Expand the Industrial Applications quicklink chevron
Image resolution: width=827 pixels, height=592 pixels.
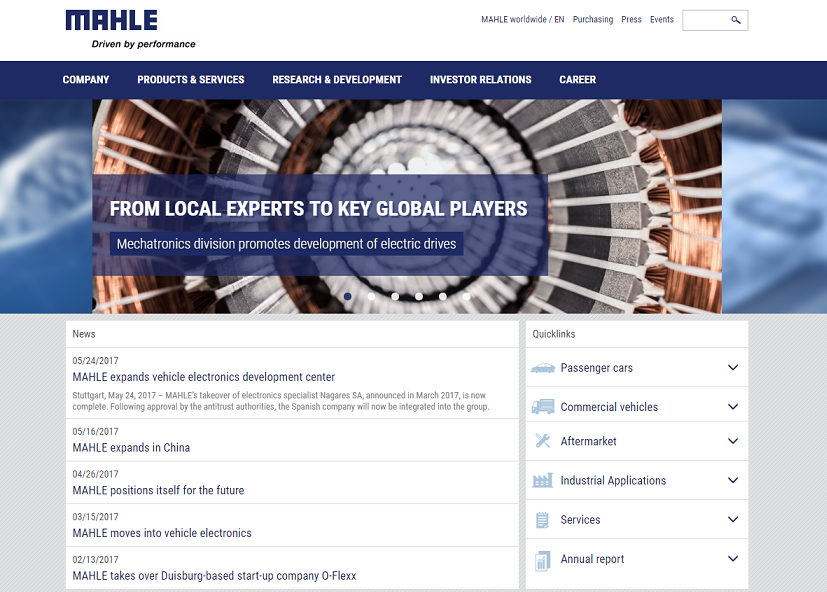coord(733,480)
